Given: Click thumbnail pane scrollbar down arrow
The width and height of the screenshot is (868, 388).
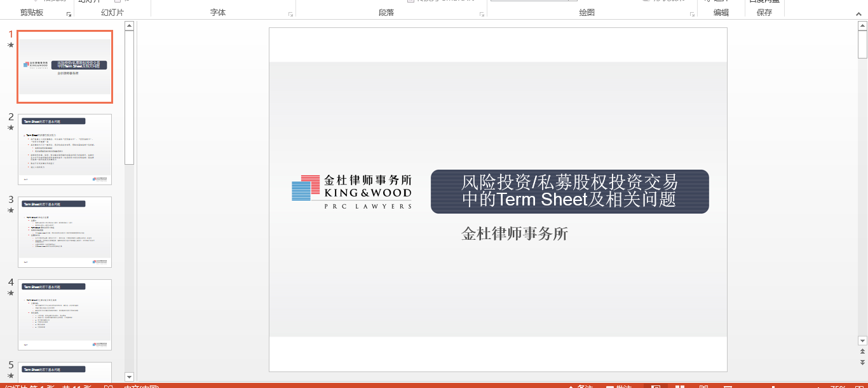Looking at the screenshot, I should [x=129, y=377].
